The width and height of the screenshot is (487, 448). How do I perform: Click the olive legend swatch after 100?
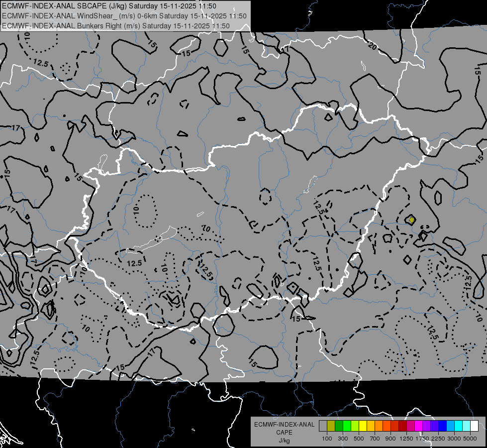coord(331,426)
